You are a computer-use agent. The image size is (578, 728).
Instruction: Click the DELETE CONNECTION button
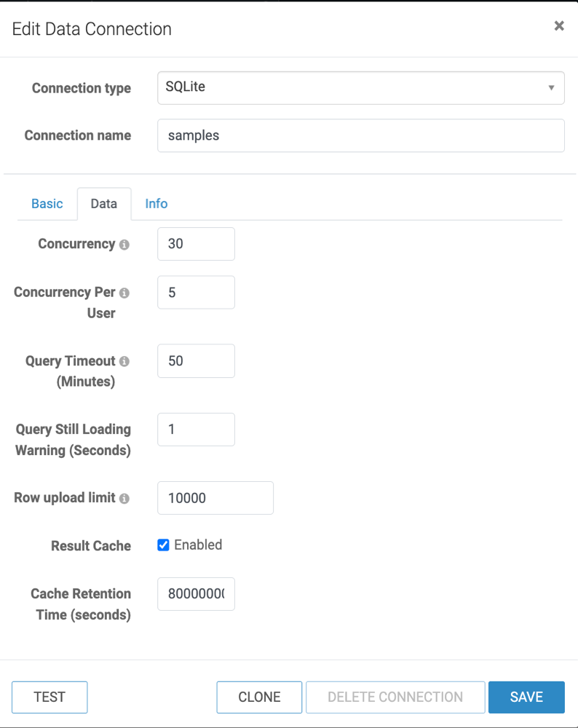395,697
